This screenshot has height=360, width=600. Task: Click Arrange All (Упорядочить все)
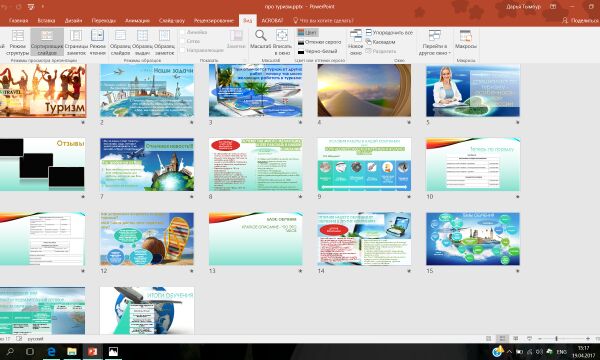(x=389, y=33)
